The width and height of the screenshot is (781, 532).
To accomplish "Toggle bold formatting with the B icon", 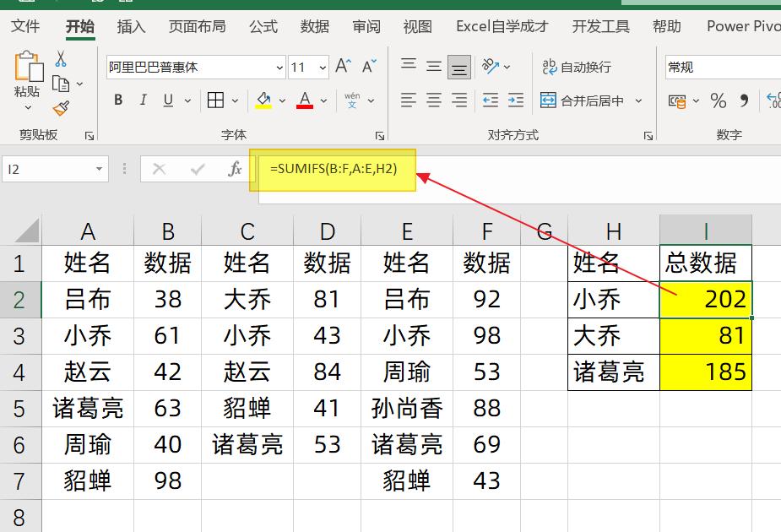I will (x=118, y=99).
